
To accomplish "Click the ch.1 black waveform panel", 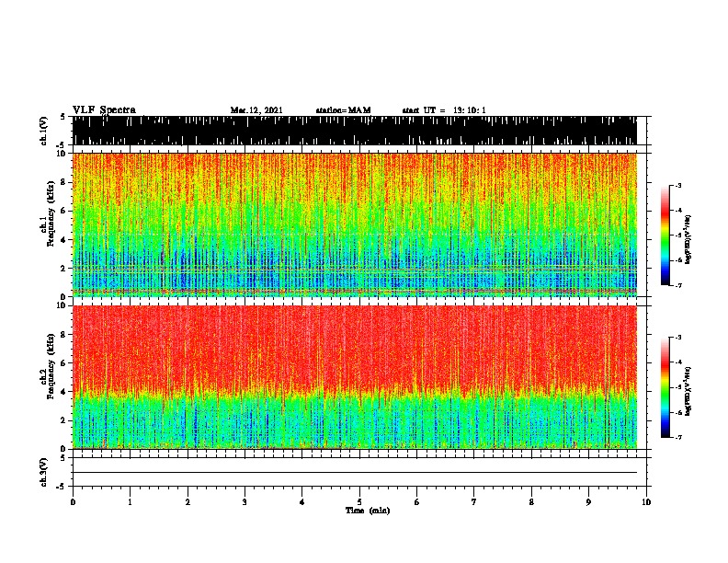I will (355, 131).
